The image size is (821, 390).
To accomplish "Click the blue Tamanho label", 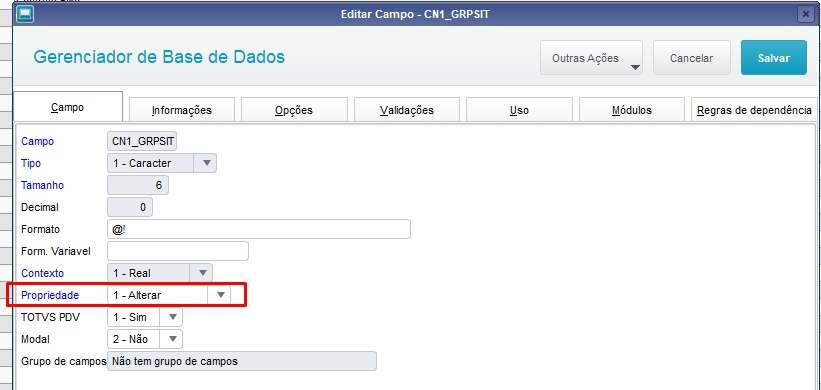I will [x=42, y=185].
